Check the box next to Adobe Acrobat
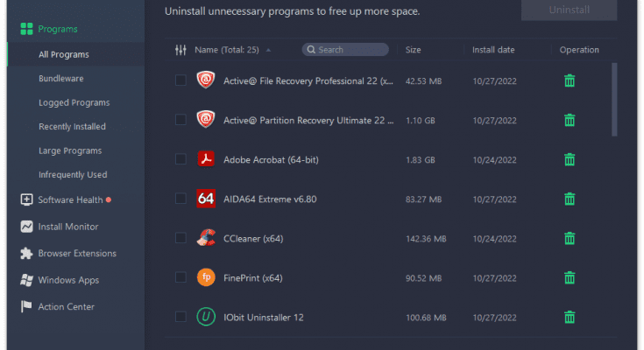This screenshot has width=644, height=350. pyautogui.click(x=180, y=159)
